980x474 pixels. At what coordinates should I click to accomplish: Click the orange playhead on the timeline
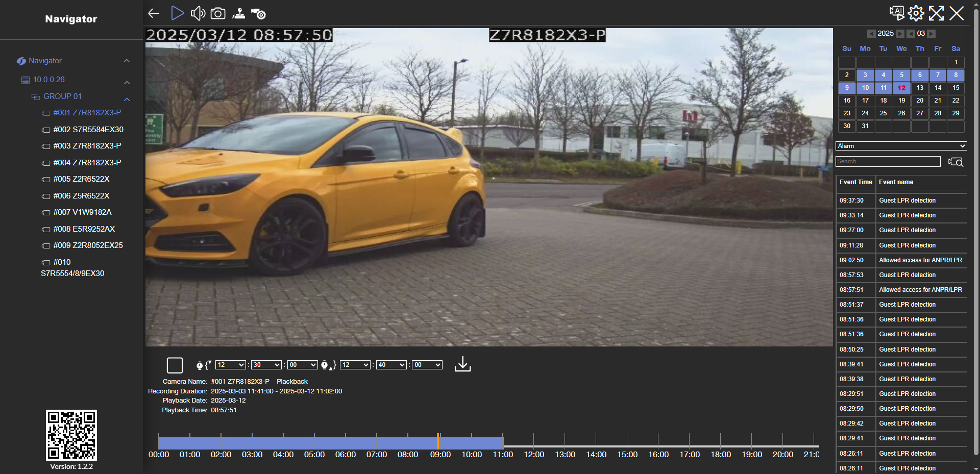pyautogui.click(x=438, y=441)
